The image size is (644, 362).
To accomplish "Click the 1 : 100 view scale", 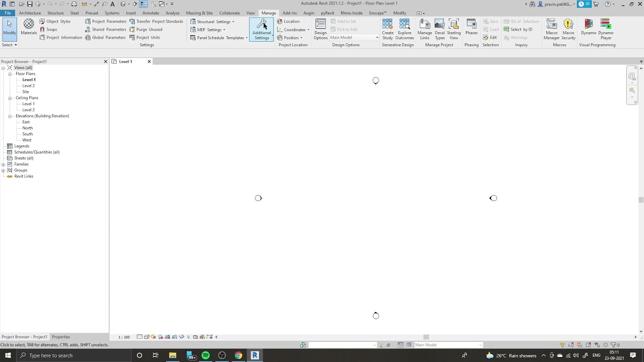I will click(x=124, y=337).
